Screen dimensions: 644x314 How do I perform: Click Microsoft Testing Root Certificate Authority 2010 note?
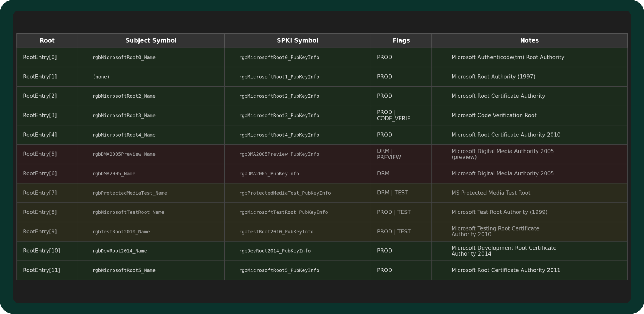tap(496, 231)
